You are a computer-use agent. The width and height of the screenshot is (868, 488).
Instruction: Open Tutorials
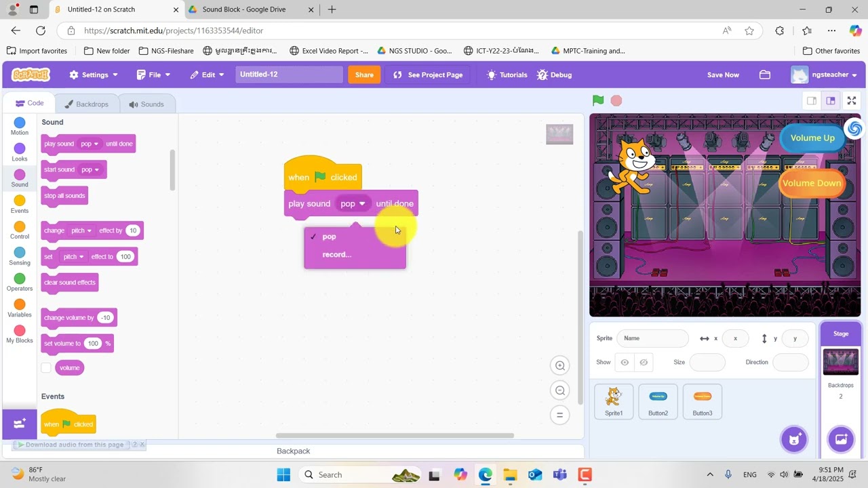(507, 75)
